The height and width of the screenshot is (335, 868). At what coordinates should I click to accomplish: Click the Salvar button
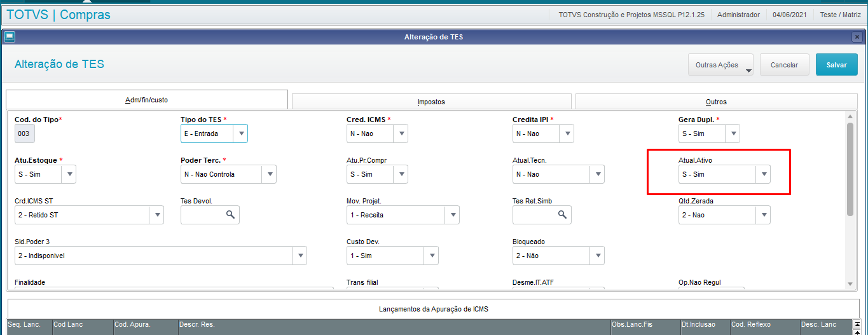[x=837, y=65]
